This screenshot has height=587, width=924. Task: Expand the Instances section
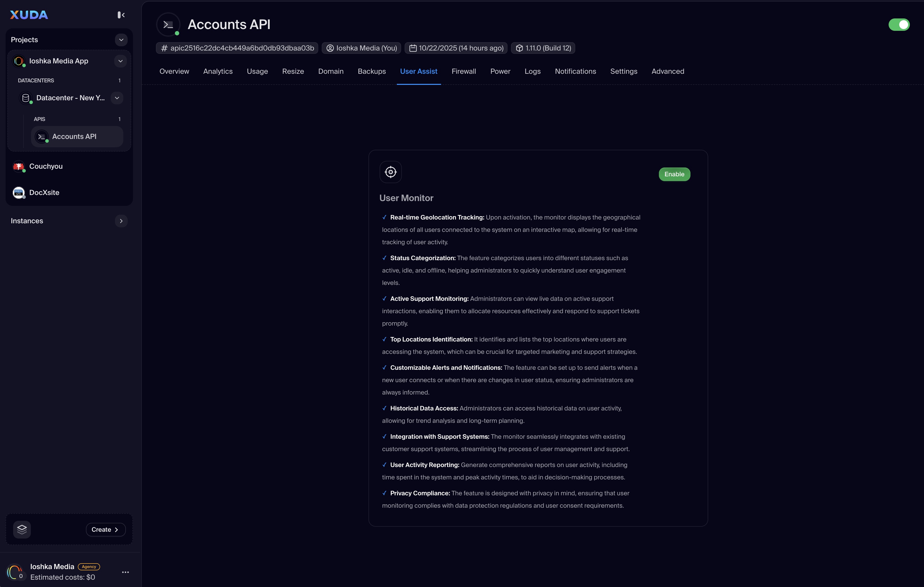(x=121, y=221)
